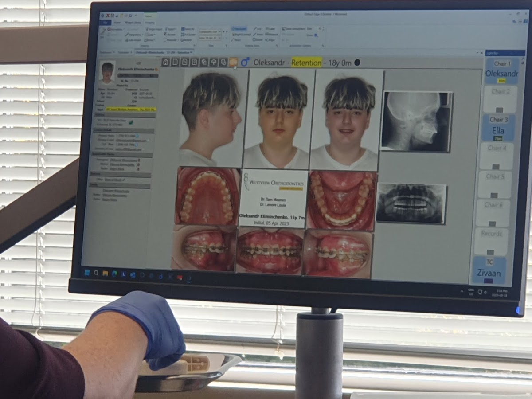Select the Pencil drawing tool
Image resolution: width=532 pixels, height=399 pixels.
[x=236, y=39]
